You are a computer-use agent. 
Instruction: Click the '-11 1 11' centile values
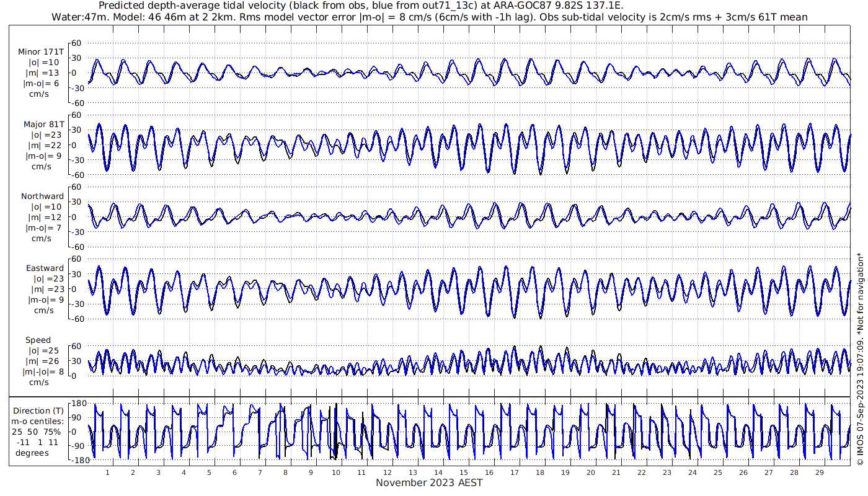[x=38, y=442]
